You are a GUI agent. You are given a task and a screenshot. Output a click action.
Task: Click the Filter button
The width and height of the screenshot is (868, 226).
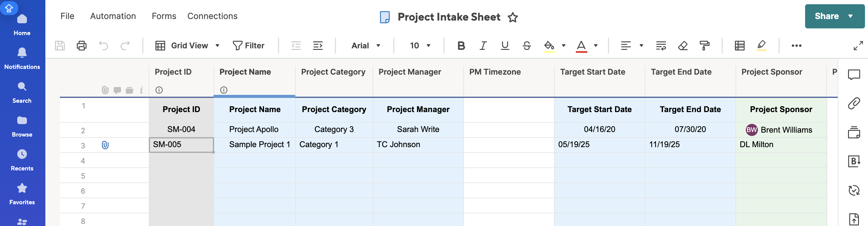click(x=249, y=45)
